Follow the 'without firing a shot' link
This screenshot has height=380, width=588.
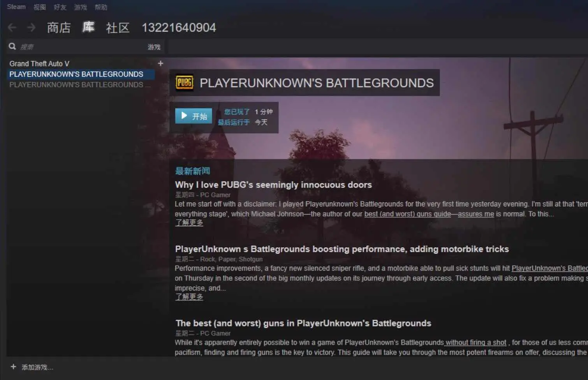[476, 342]
